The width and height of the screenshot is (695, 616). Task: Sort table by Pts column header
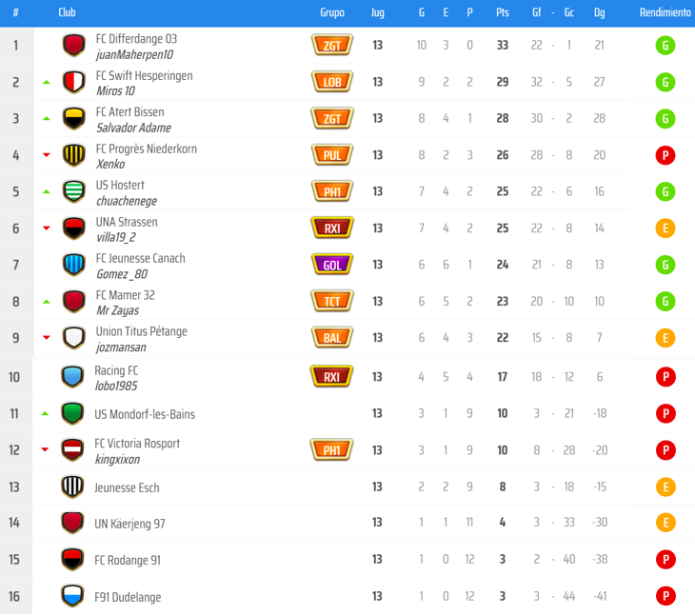[x=502, y=13]
